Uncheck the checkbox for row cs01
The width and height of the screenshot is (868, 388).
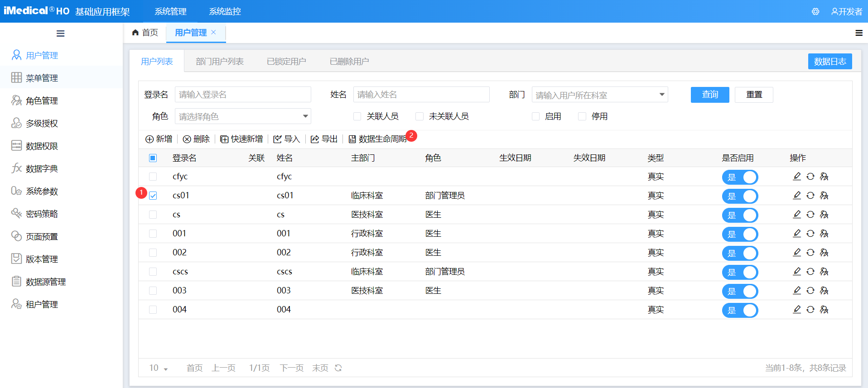pyautogui.click(x=153, y=196)
